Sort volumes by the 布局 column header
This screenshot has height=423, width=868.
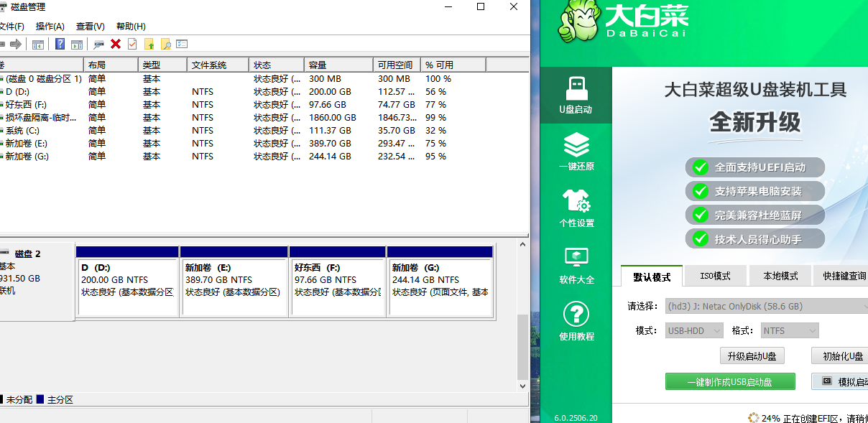coord(111,65)
